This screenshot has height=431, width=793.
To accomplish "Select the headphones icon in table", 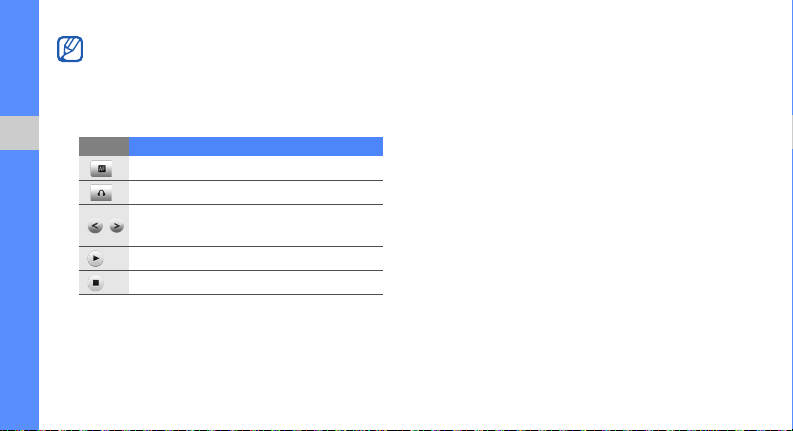I will 101,193.
